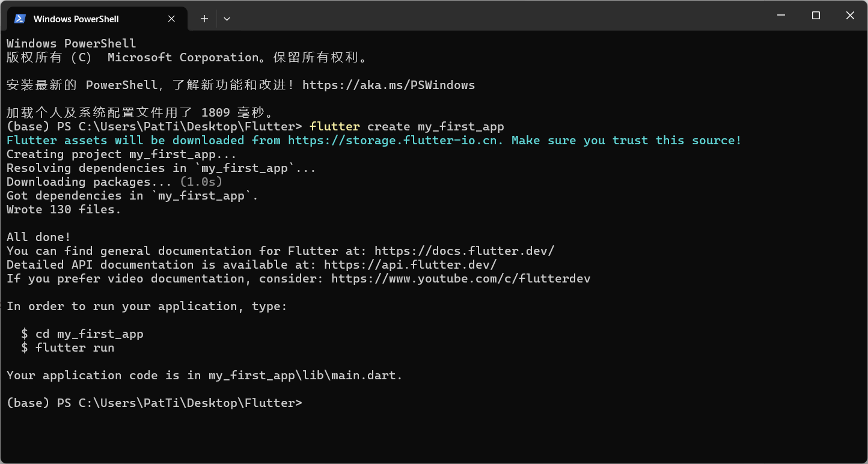Open the storage.flutter-io.cn link
This screenshot has height=464, width=868.
(x=398, y=140)
